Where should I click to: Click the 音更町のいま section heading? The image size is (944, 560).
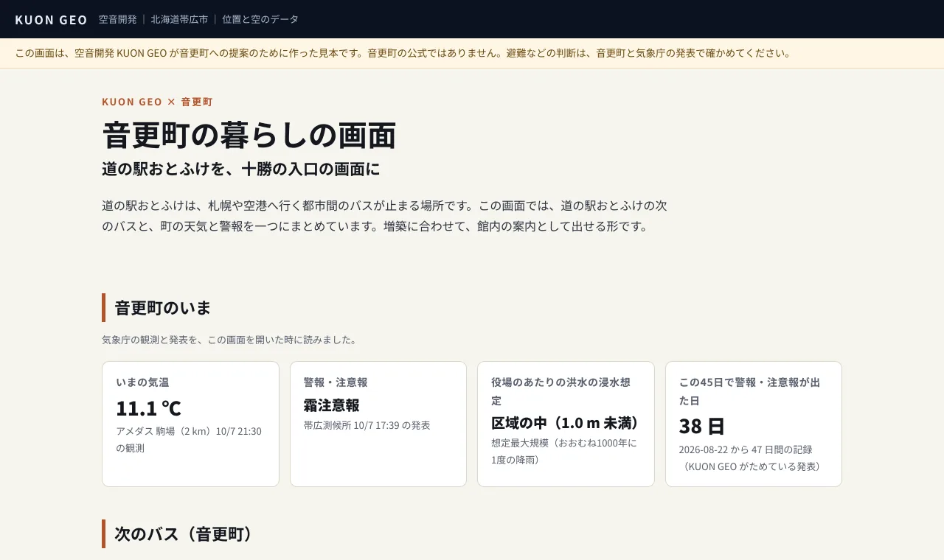tap(163, 308)
